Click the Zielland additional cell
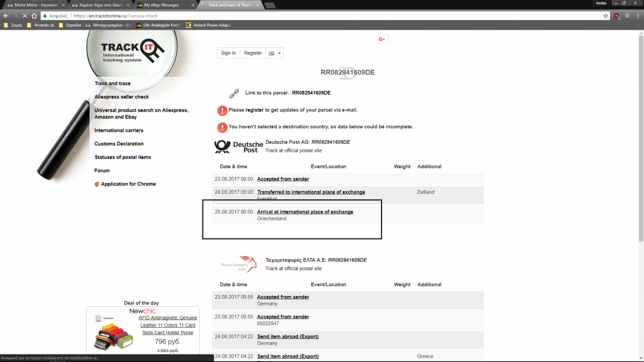 click(426, 192)
